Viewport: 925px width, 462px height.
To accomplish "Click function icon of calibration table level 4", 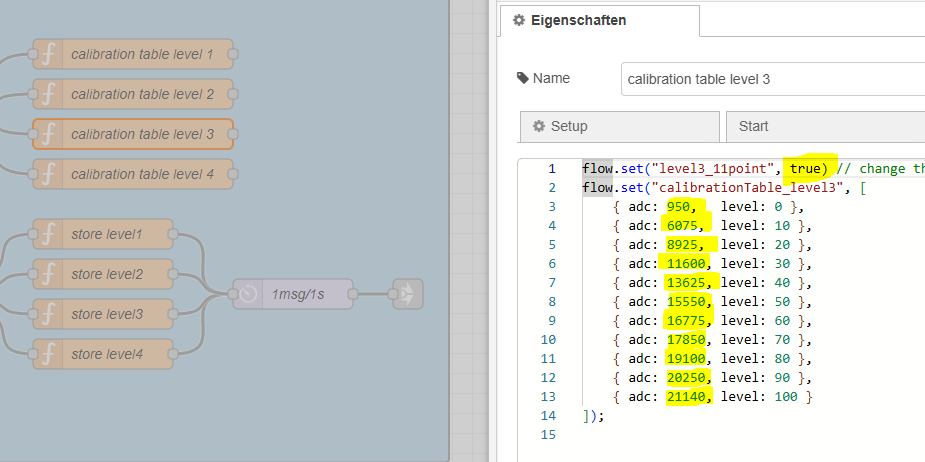I will pyautogui.click(x=48, y=174).
